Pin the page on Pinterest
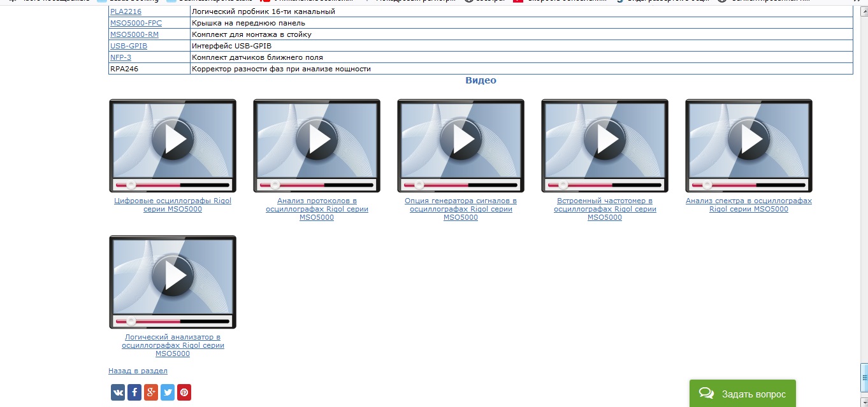This screenshot has width=868, height=407. [184, 392]
